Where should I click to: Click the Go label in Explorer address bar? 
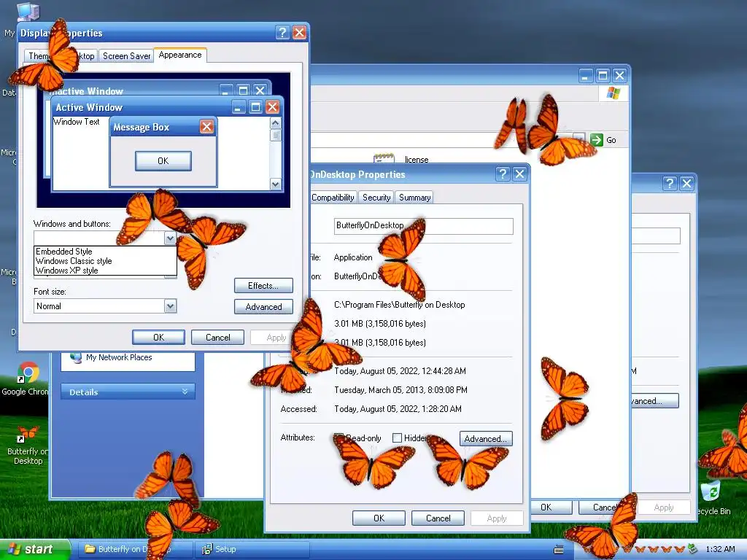pos(611,140)
